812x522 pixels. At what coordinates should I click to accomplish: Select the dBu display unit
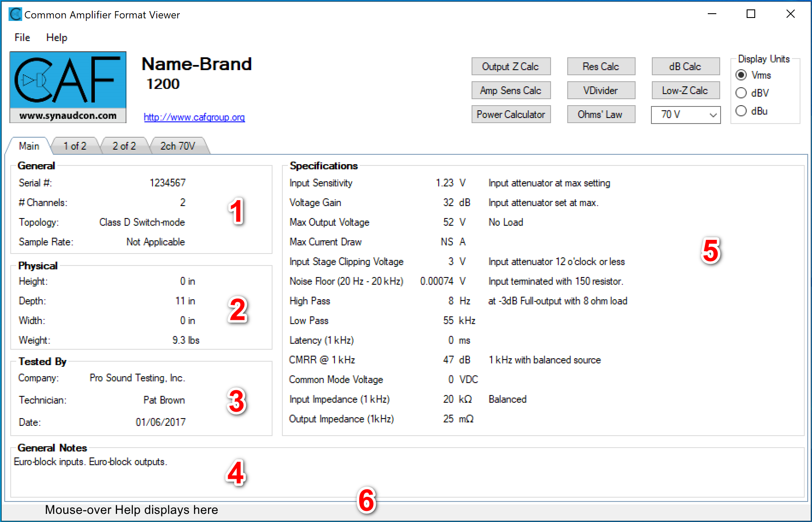click(741, 111)
